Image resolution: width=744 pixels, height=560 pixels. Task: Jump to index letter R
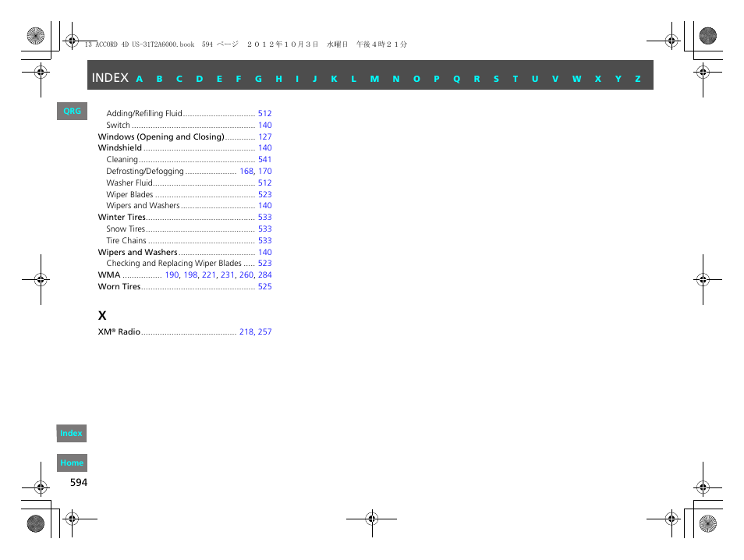coord(477,79)
